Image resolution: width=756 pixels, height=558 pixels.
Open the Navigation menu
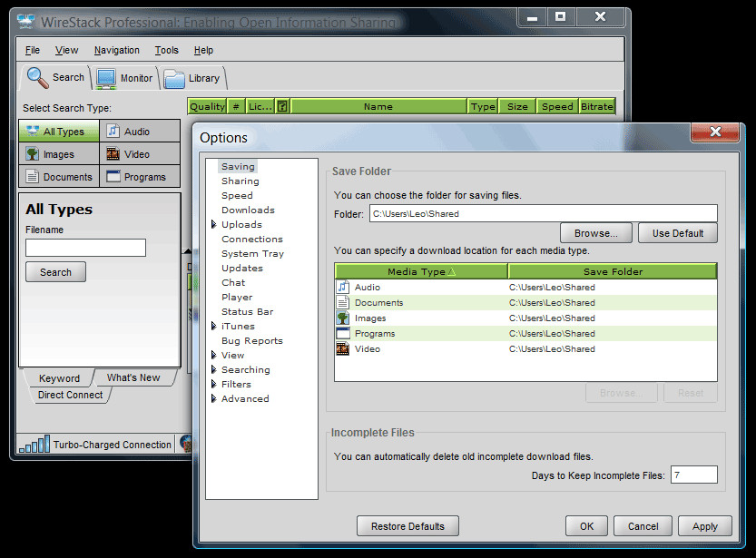tap(117, 50)
